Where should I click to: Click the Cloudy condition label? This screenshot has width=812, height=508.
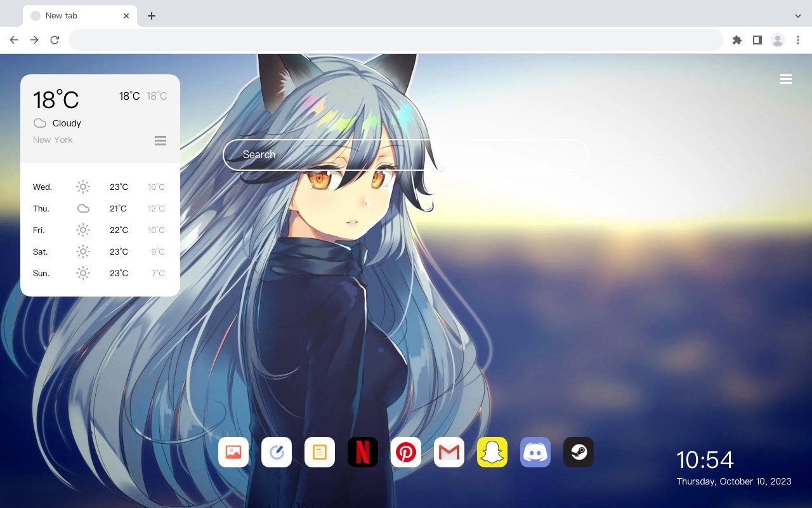(x=67, y=123)
